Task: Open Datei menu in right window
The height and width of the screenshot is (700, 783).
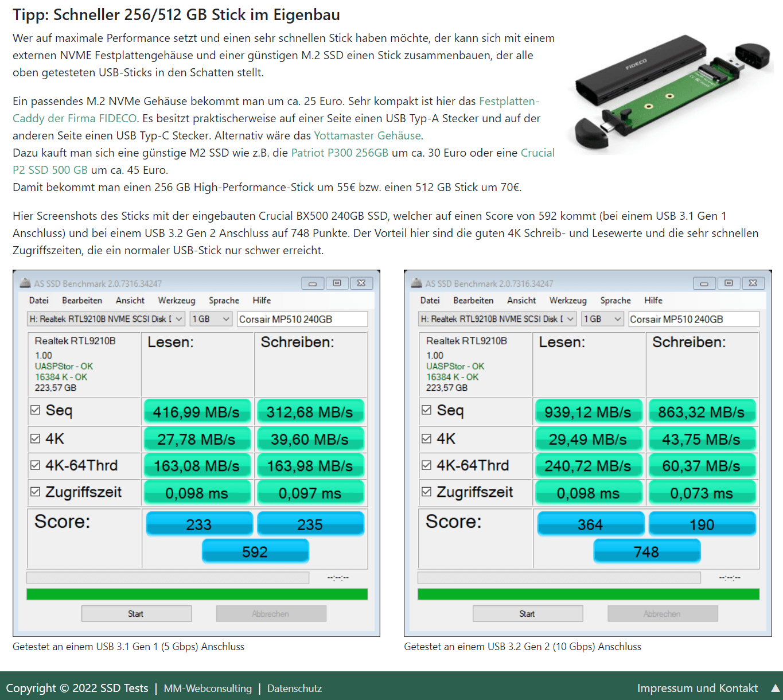Action: pyautogui.click(x=430, y=300)
